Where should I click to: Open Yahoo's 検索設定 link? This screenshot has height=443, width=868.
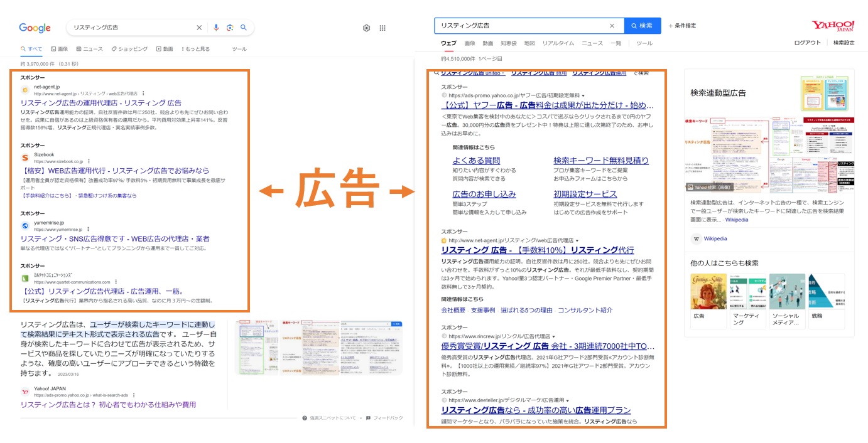pyautogui.click(x=844, y=43)
